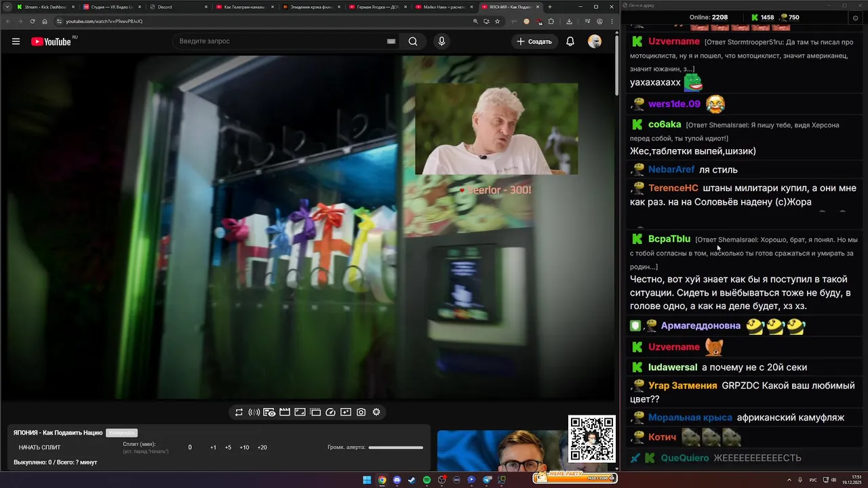
Task: Switch to Stream - Kick Dashboard tab
Action: point(45,7)
